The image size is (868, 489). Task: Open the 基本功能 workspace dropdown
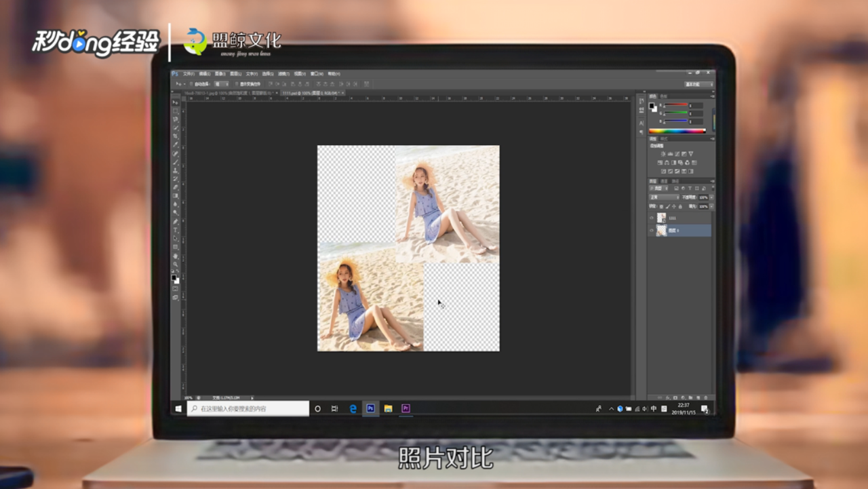coord(698,84)
